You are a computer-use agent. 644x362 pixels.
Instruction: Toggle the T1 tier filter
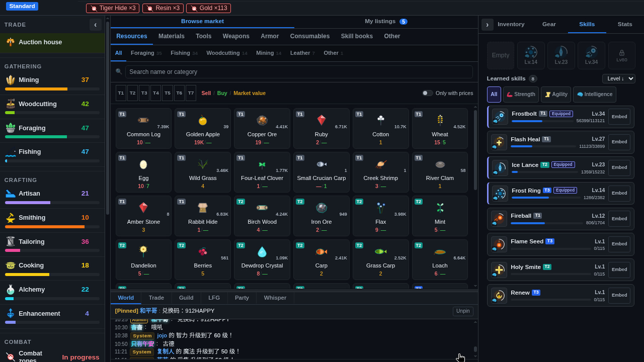[x=121, y=93]
